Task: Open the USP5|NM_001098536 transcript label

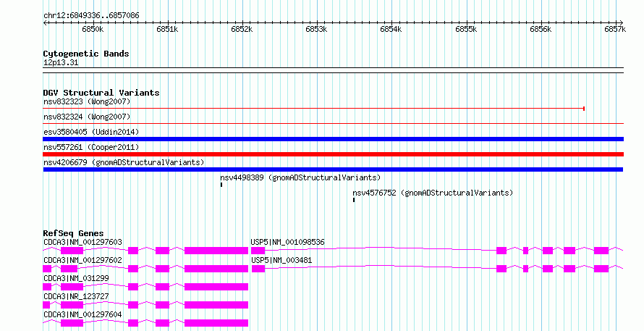Action: tap(287, 242)
